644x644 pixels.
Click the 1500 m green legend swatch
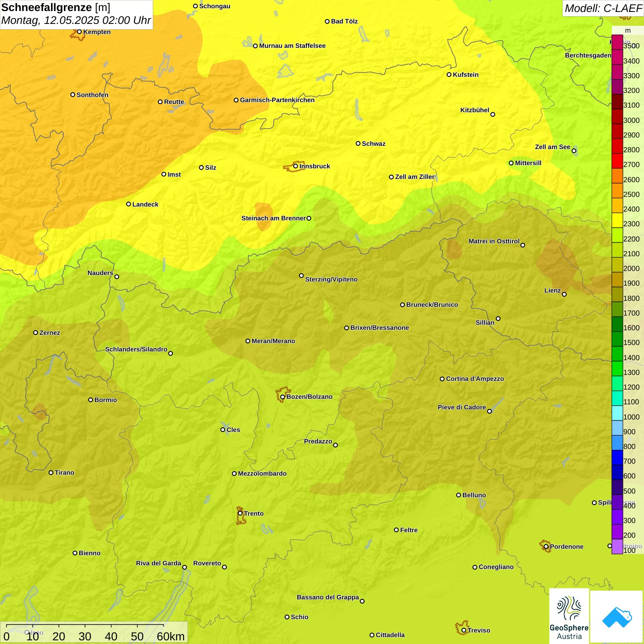pyautogui.click(x=617, y=339)
